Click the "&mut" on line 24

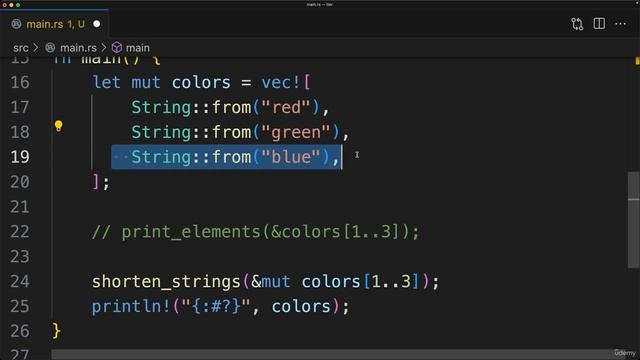(x=271, y=282)
